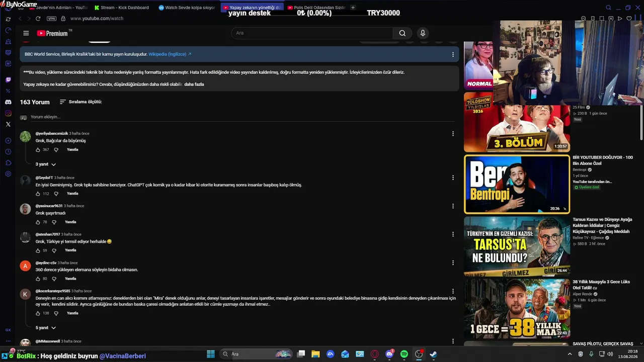The height and width of the screenshot is (362, 644).
Task: Switch to 'Polis Delil Odasından' tab
Action: (316, 8)
